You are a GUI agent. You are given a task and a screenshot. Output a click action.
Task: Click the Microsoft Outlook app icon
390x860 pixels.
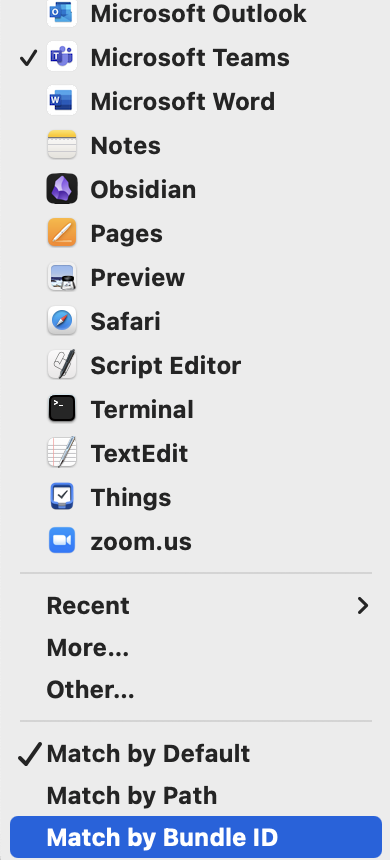click(x=61, y=13)
